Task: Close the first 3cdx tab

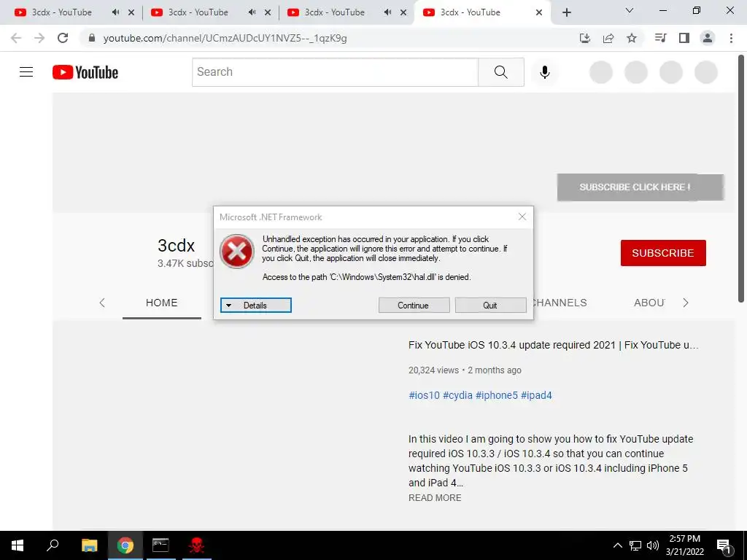Action: point(131,12)
